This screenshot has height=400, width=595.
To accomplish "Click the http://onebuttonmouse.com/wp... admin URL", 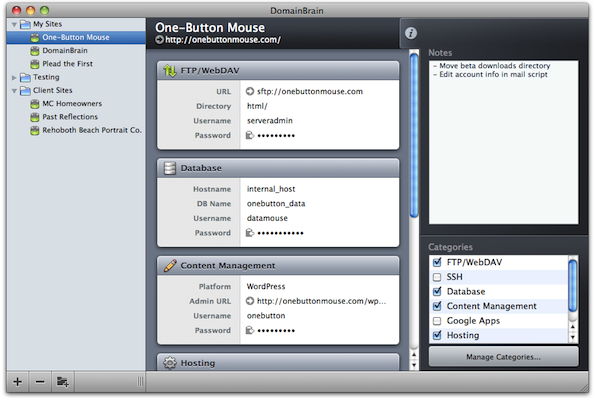I will click(x=321, y=301).
